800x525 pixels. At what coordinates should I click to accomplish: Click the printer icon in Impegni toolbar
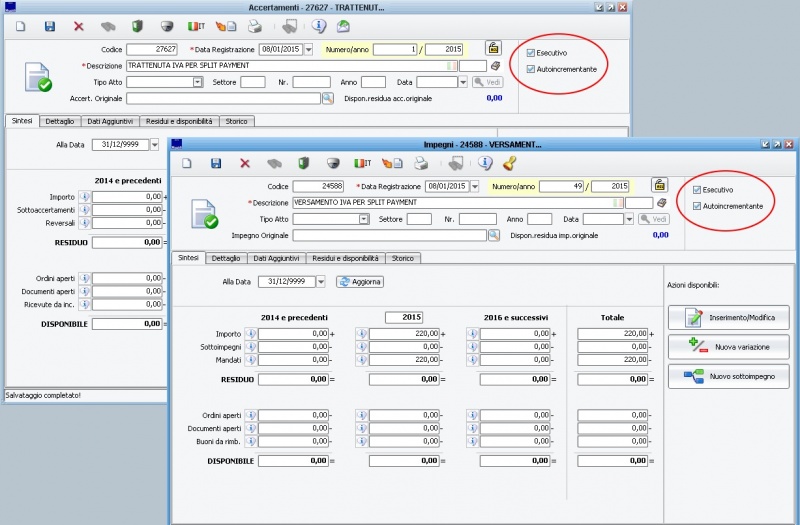pyautogui.click(x=422, y=163)
